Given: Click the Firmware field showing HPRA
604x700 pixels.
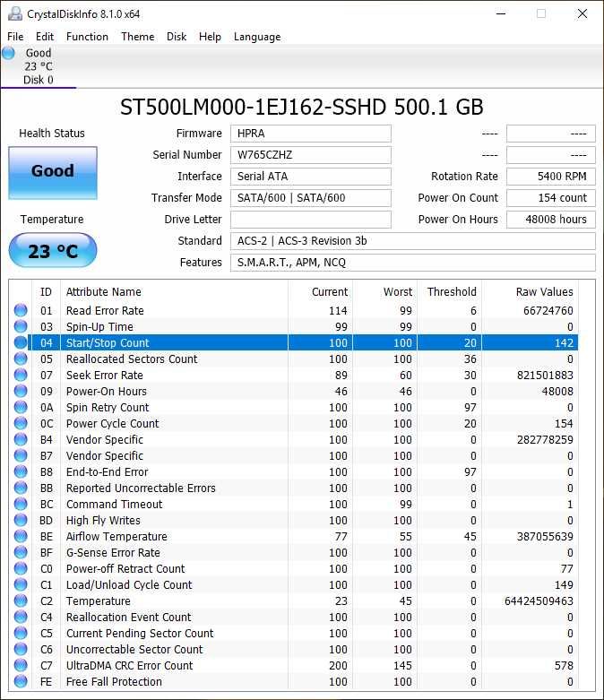Looking at the screenshot, I should (311, 134).
